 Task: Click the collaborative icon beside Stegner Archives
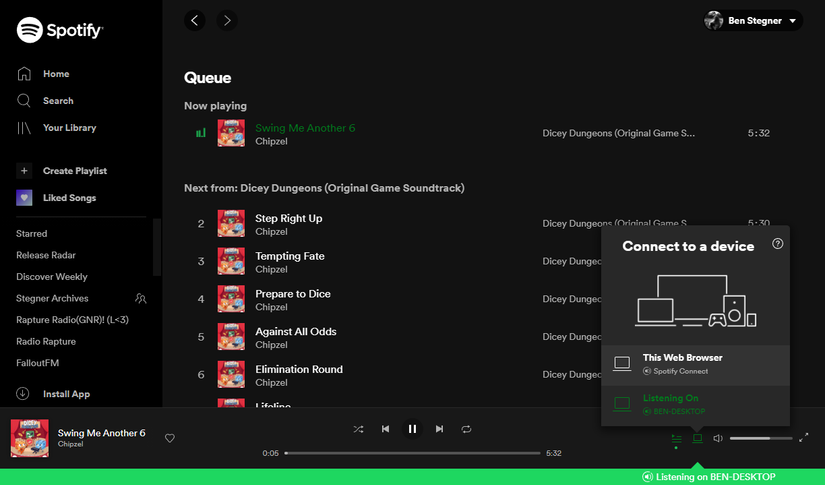click(x=140, y=298)
